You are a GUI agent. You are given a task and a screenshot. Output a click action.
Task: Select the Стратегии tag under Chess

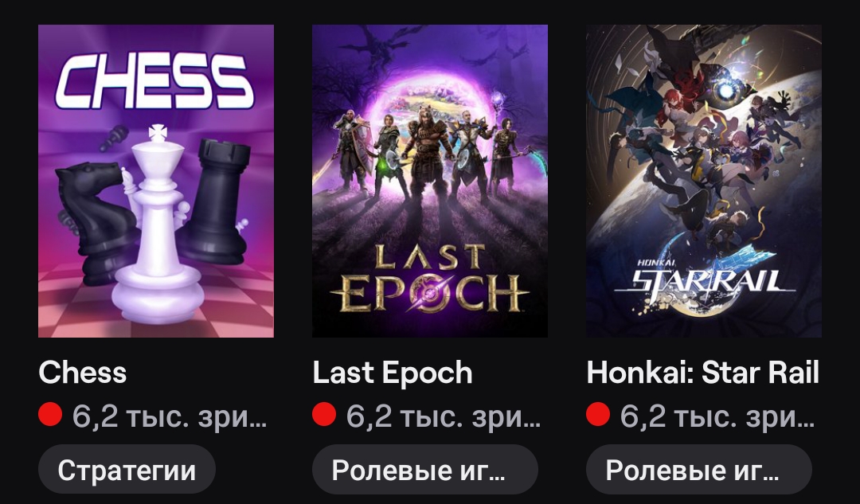pos(127,470)
